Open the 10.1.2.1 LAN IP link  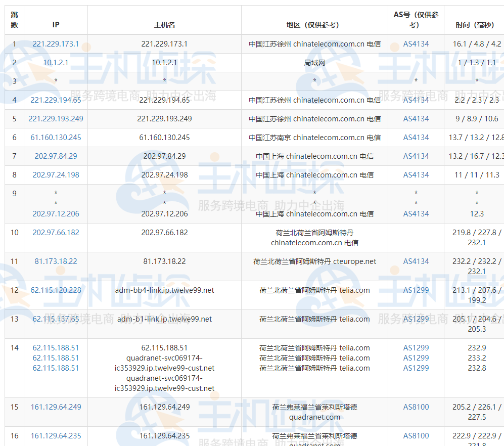coord(55,63)
